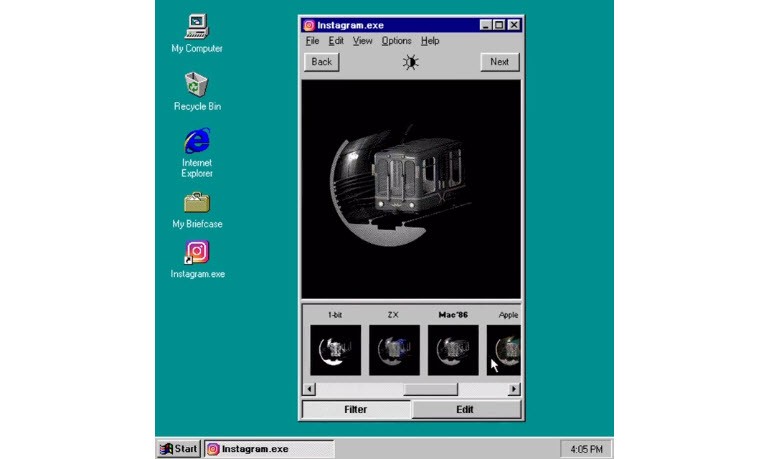Open the Options menu
The height and width of the screenshot is (459, 770).
396,41
